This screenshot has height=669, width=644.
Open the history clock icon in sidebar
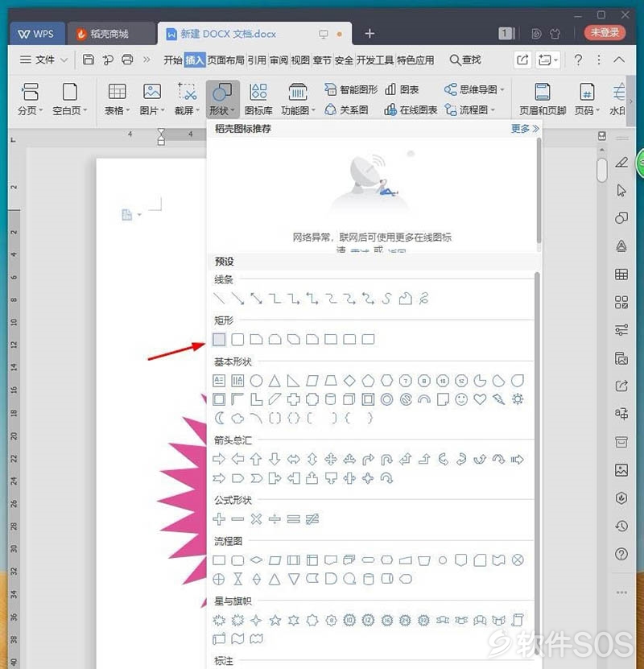click(x=621, y=526)
